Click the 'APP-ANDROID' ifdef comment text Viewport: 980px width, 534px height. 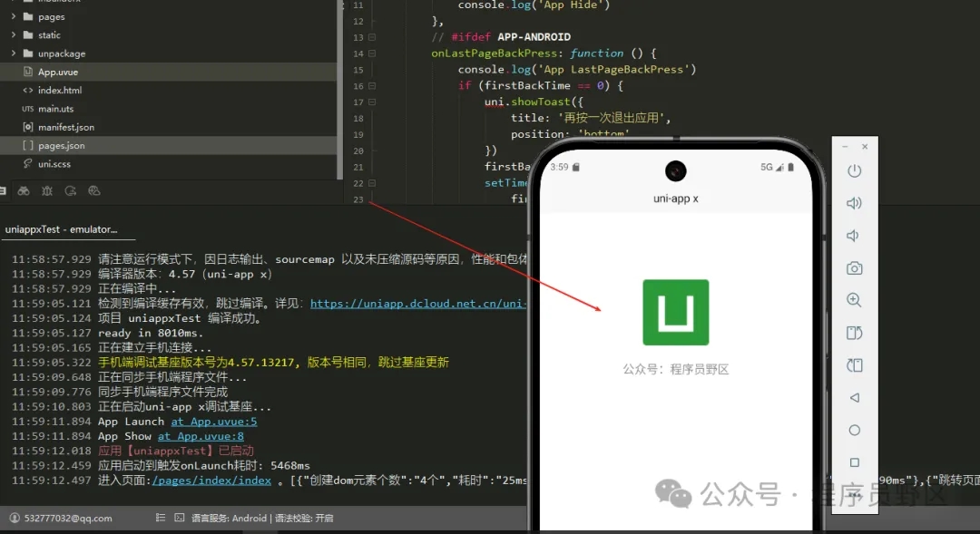click(x=534, y=37)
